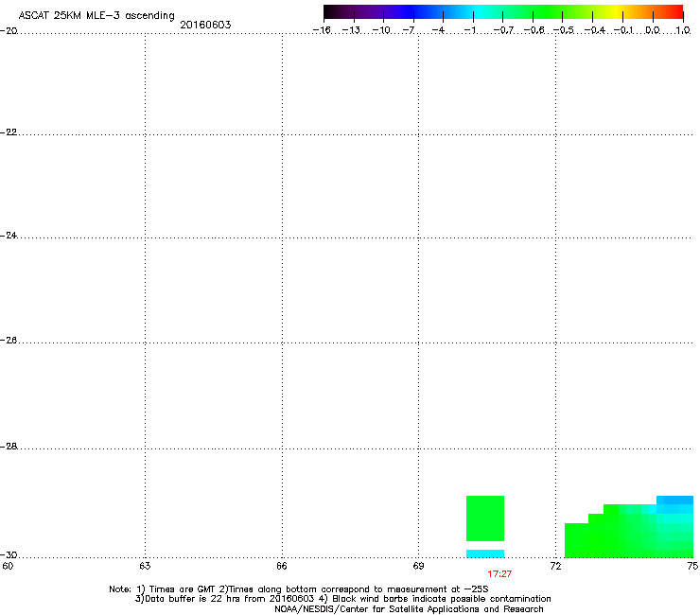
Task: Click the title "ASCAT 25KM MLE-3 ascending"
Action: tap(96, 16)
